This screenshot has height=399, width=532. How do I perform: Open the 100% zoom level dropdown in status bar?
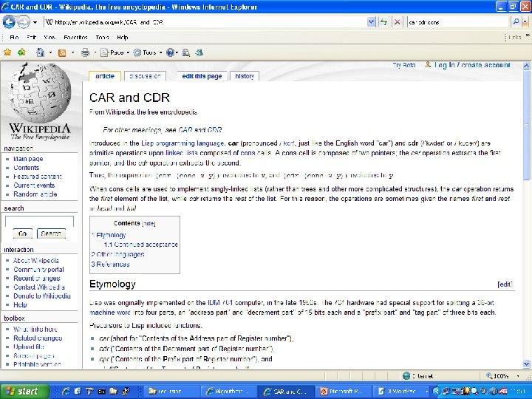(x=518, y=376)
